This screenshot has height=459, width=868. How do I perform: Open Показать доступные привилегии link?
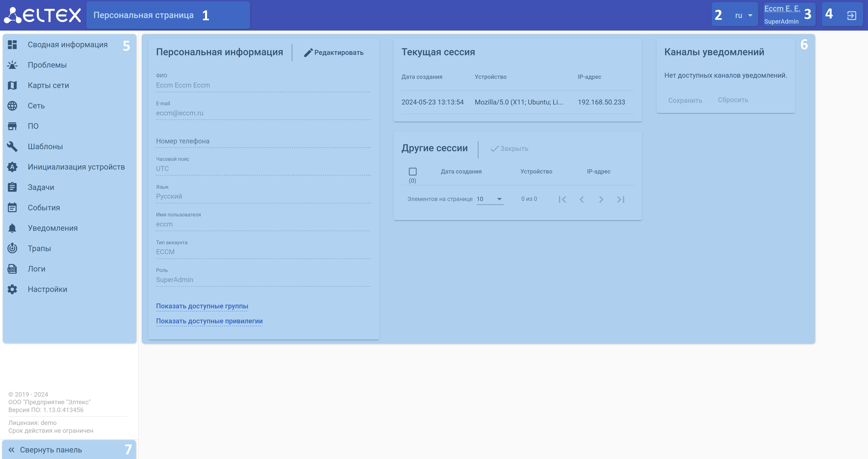pos(209,321)
